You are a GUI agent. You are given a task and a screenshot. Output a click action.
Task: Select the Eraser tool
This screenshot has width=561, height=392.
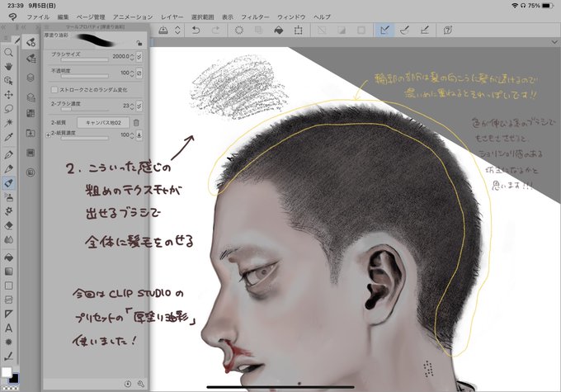(x=8, y=225)
